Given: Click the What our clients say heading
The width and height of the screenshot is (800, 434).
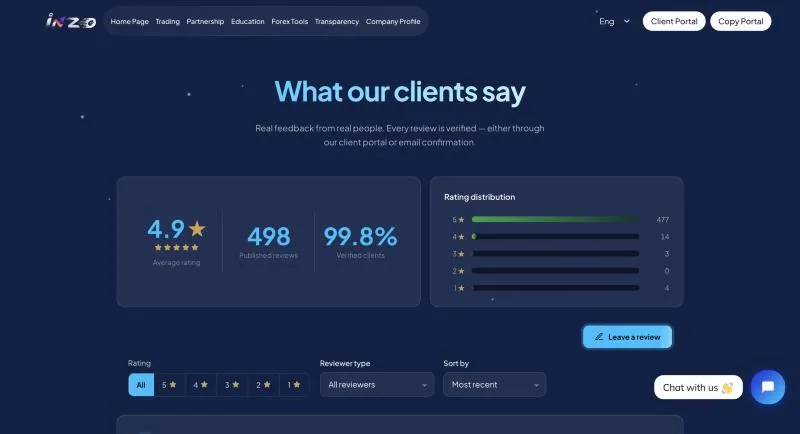Looking at the screenshot, I should click(400, 92).
